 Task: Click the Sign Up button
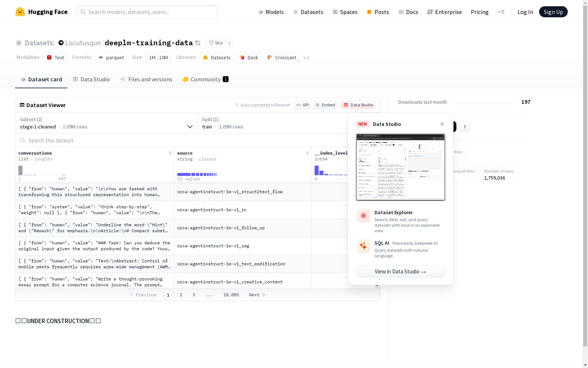[x=553, y=12]
